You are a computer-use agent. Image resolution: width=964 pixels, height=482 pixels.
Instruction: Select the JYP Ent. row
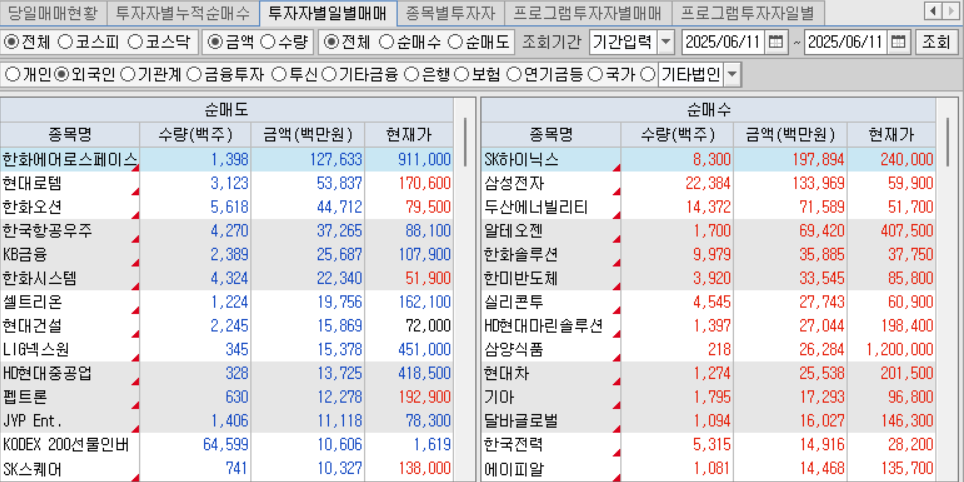pyautogui.click(x=227, y=421)
